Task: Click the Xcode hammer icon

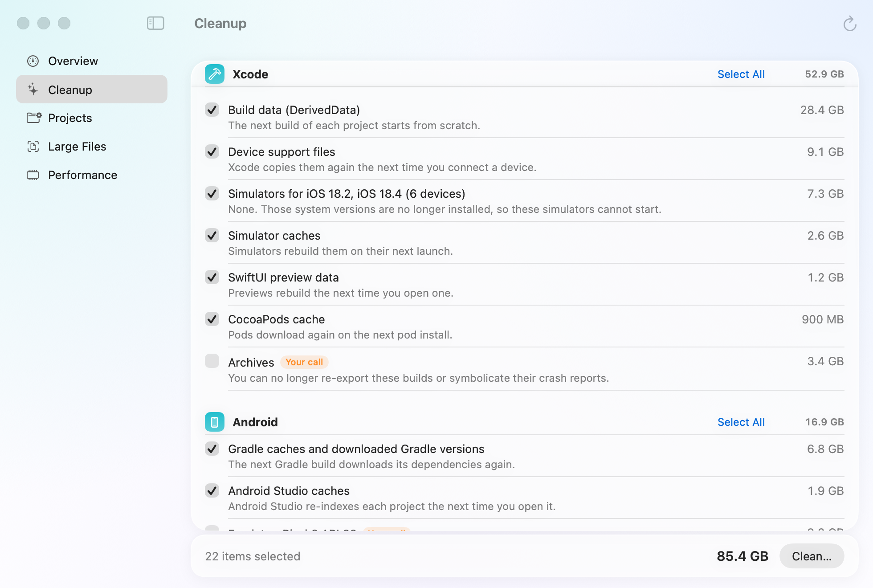Action: 215,74
